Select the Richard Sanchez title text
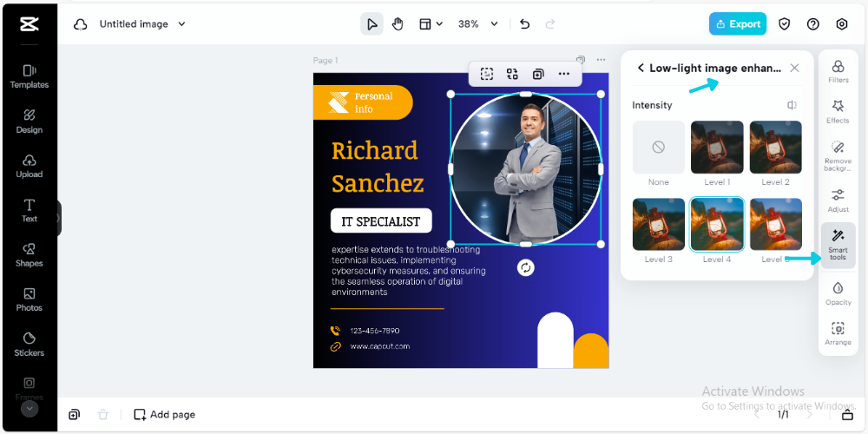The image size is (868, 434). 378,167
